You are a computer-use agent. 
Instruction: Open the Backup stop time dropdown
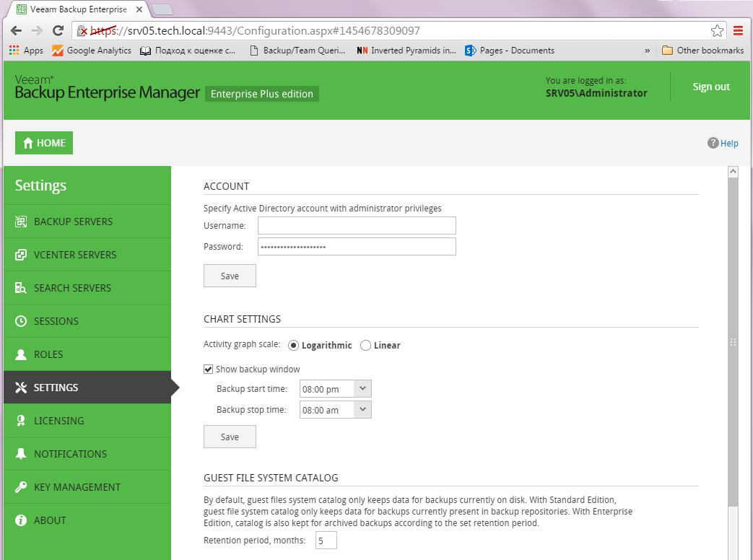click(x=363, y=408)
